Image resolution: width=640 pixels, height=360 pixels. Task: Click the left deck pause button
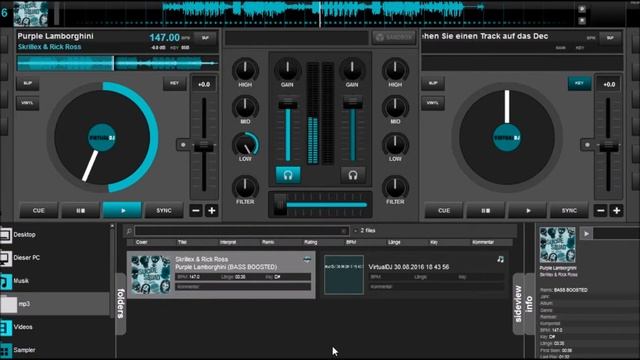(80, 211)
